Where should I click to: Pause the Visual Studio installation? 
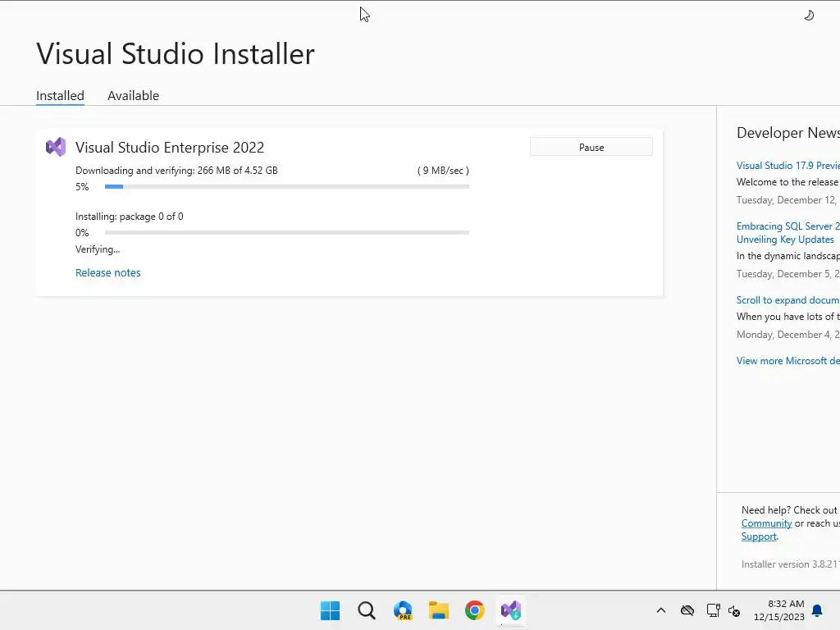(591, 148)
